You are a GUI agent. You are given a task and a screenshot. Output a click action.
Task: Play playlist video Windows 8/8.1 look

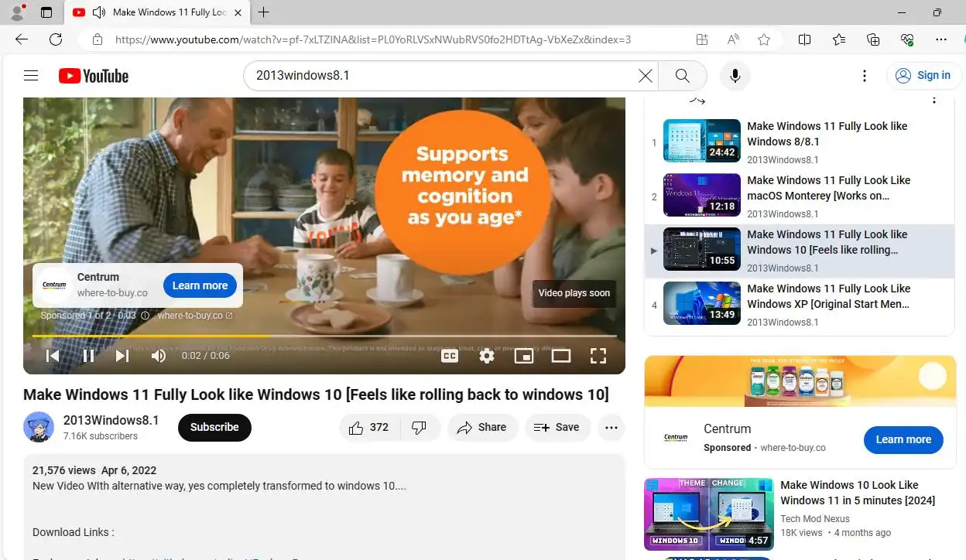pos(800,141)
